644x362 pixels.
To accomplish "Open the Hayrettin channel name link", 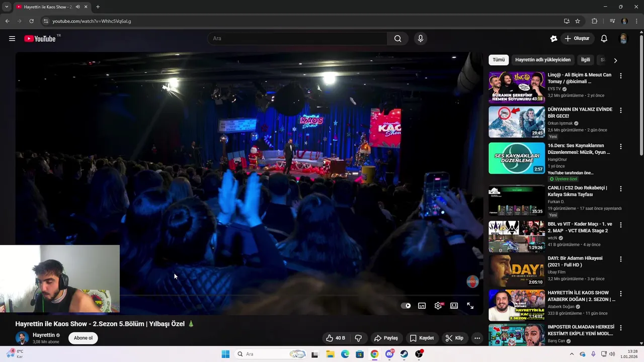I will coord(44,335).
